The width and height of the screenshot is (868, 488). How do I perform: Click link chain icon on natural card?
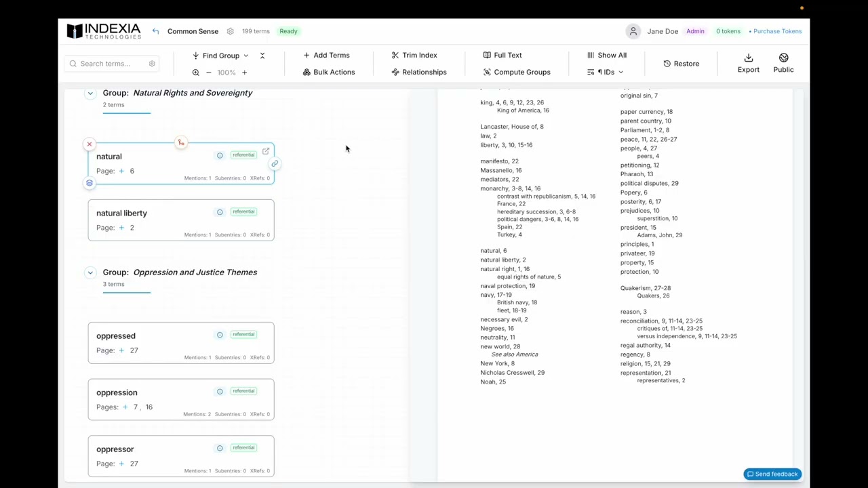tap(275, 164)
